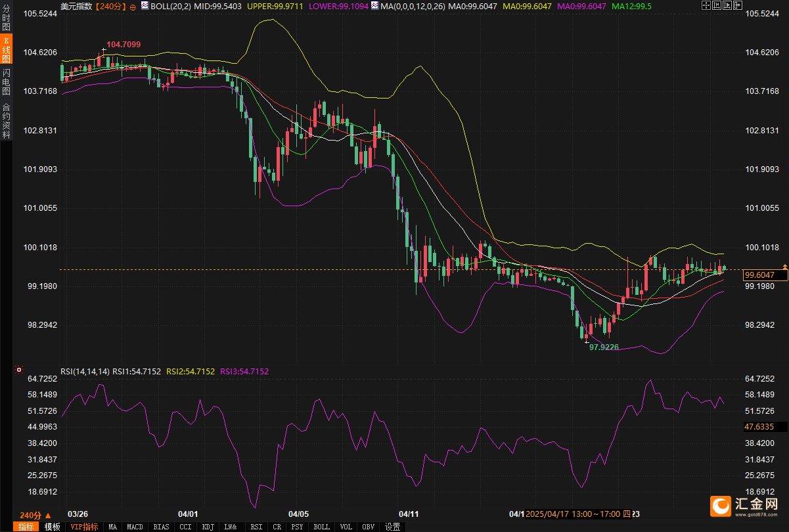The image size is (789, 532).
Task: Open VIP指标 indicators
Action: point(85,527)
